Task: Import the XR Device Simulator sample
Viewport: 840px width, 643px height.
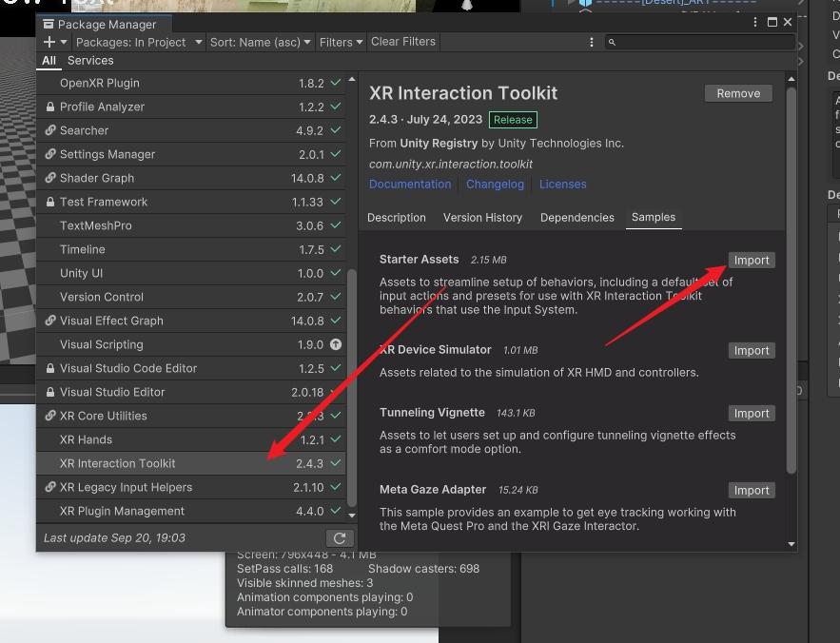Action: click(x=752, y=350)
